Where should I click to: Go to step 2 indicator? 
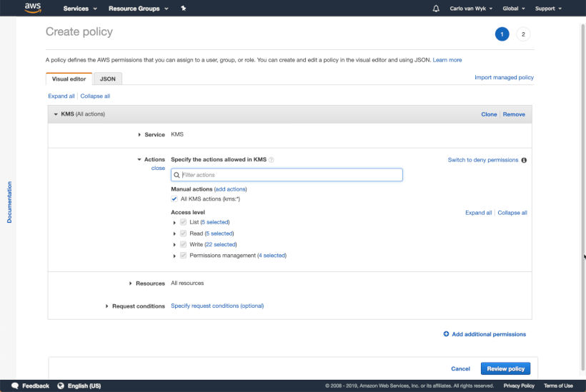523,34
